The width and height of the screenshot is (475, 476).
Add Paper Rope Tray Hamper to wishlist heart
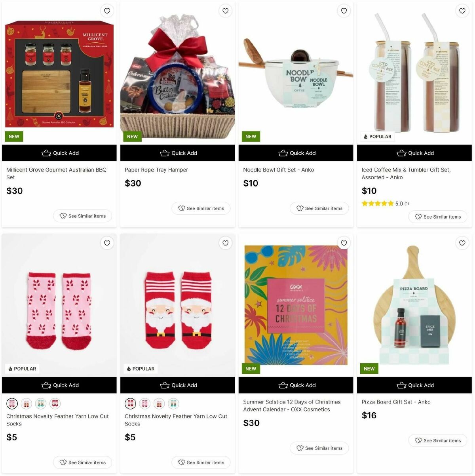[225, 11]
